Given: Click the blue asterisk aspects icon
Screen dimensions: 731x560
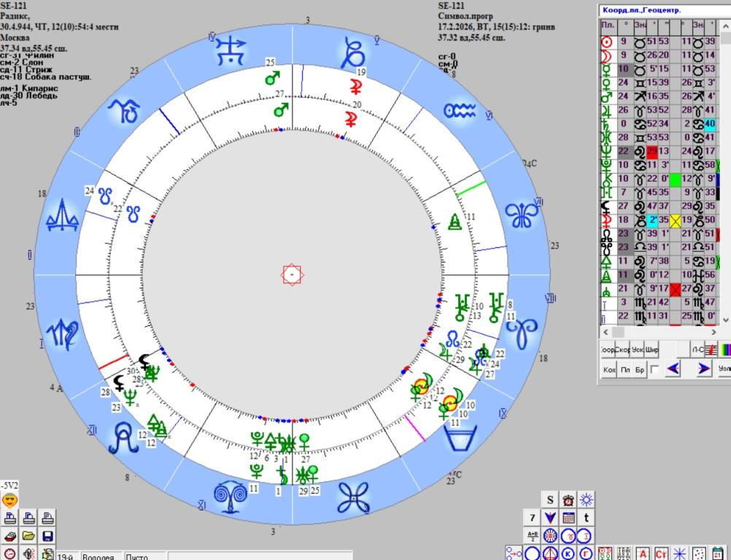Looking at the screenshot, I should (x=679, y=553).
